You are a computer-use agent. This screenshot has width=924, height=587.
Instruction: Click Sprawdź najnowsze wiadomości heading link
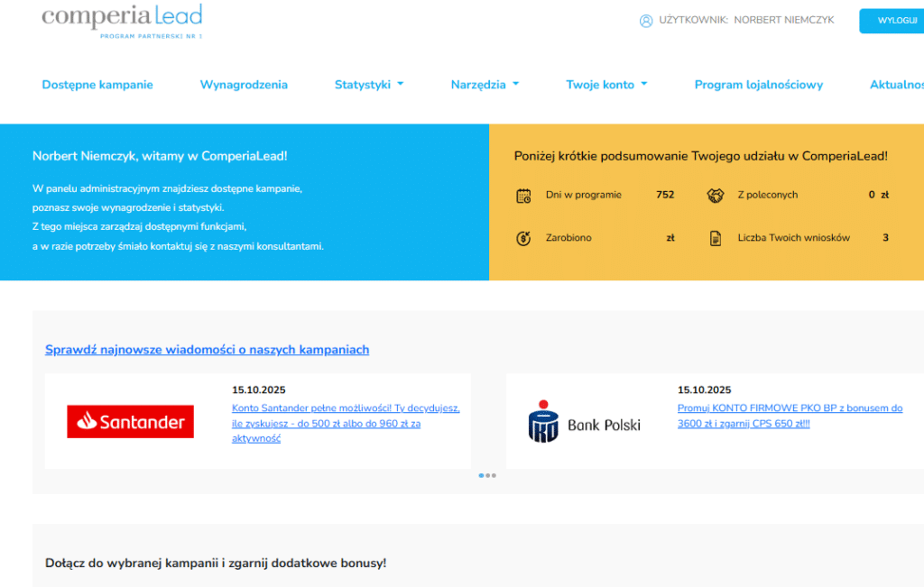click(207, 350)
